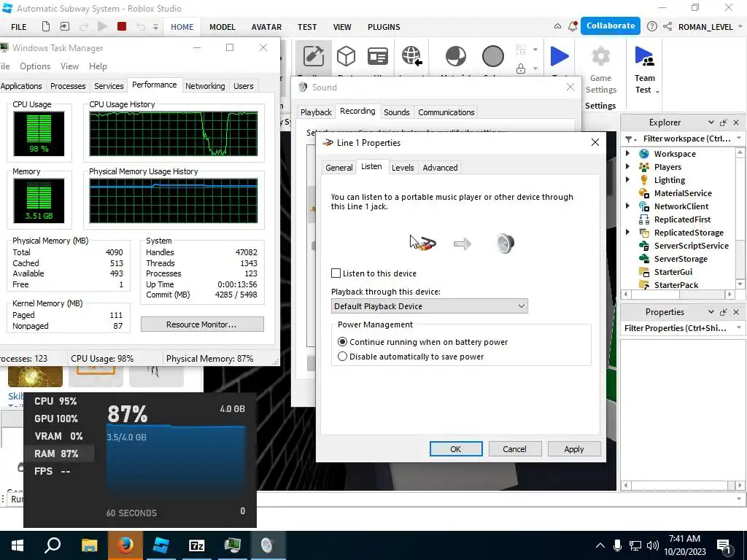Click the taskbar search magnifier
This screenshot has width=747, height=560.
click(53, 545)
